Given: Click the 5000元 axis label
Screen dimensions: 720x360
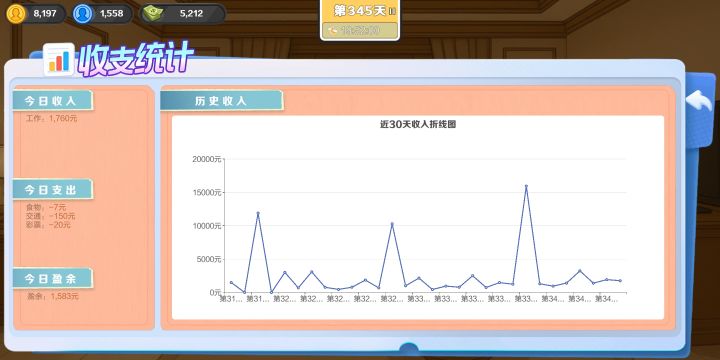Looking at the screenshot, I should tap(209, 259).
